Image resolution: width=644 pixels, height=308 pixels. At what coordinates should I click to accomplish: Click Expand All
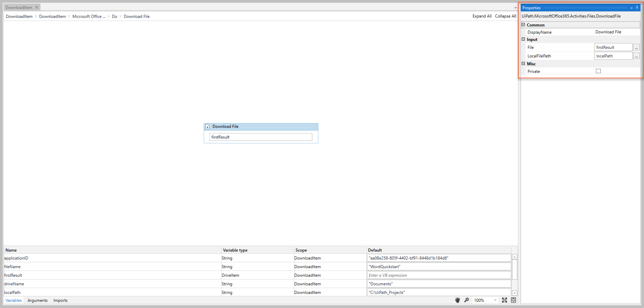(x=482, y=16)
